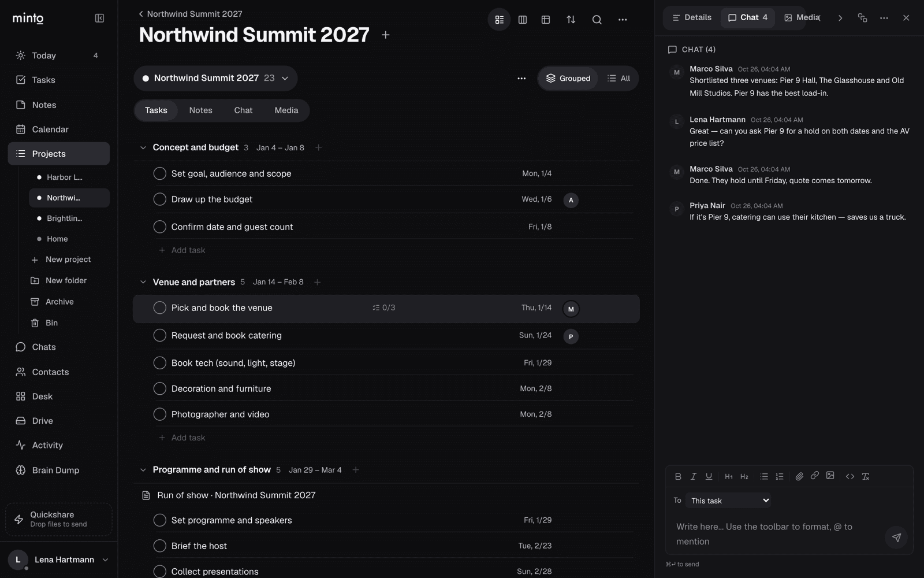
Task: Switch task list to All view
Action: coord(619,79)
